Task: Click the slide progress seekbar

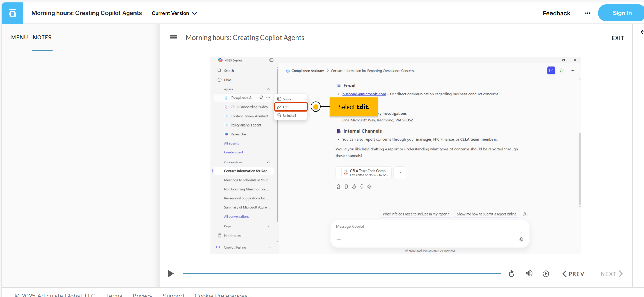Action: [342, 273]
